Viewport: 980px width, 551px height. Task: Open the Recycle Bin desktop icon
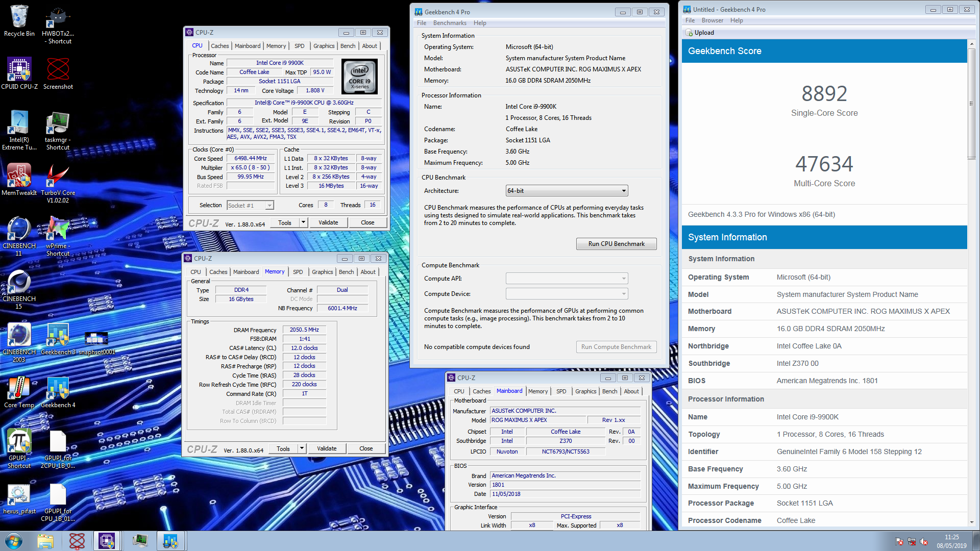[x=19, y=20]
